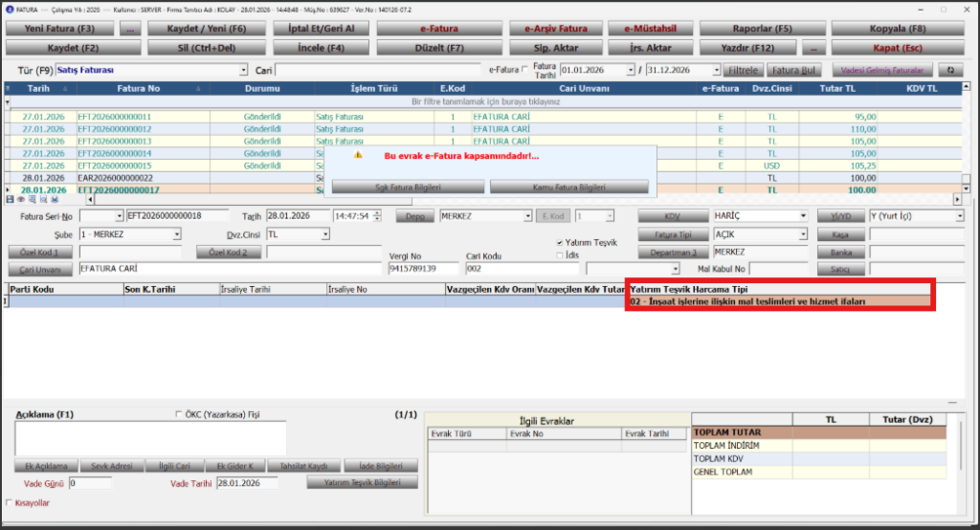Click the grid filter funnel indicator icon

pyautogui.click(x=8, y=101)
